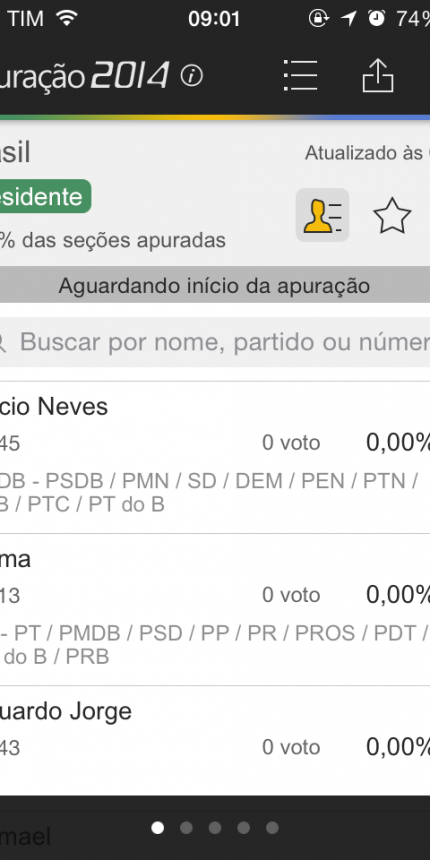The height and width of the screenshot is (860, 430).
Task: Tap the Aguardando início da apuração banner
Action: [215, 285]
